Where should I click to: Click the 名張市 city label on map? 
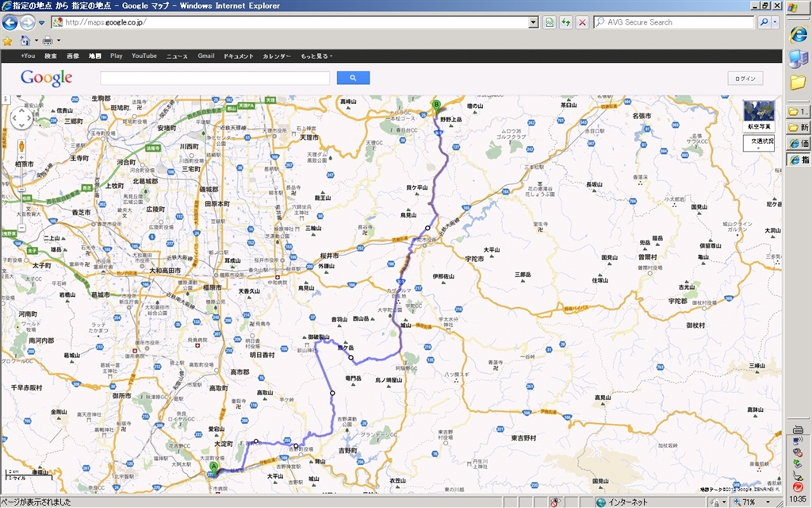coord(642,116)
